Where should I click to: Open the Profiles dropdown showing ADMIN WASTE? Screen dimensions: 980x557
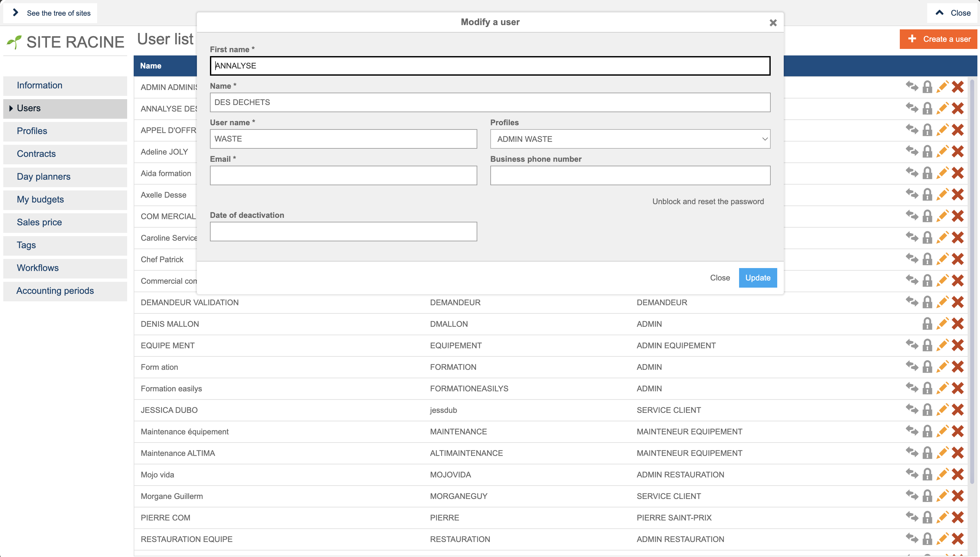pos(630,139)
